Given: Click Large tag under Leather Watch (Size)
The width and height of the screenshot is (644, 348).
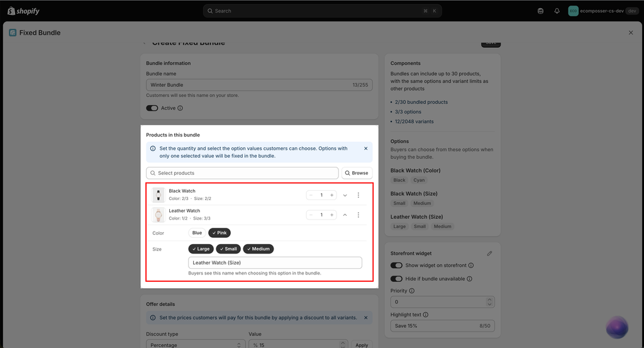Looking at the screenshot, I should [399, 227].
